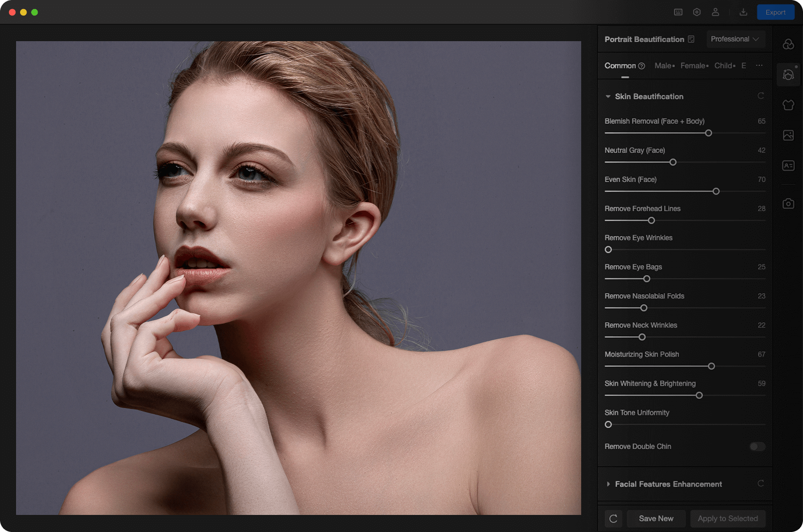Open the ID photo card tool

tap(788, 166)
